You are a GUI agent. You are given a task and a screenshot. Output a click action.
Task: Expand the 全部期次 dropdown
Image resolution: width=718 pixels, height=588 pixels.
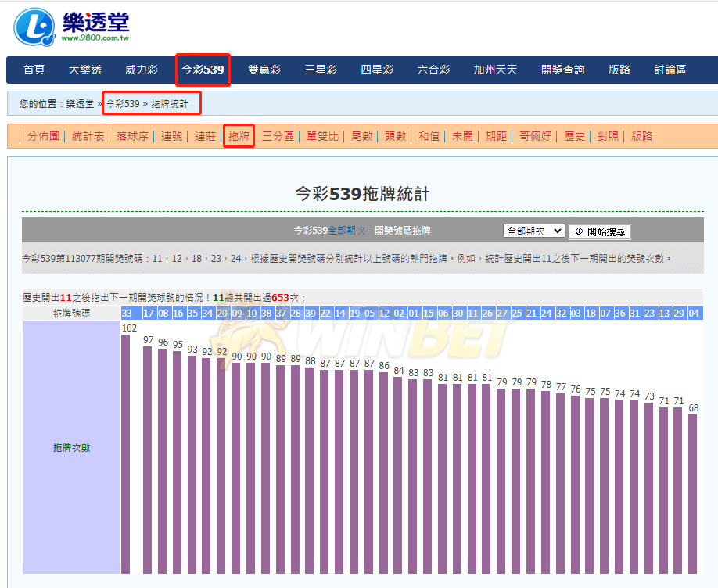(534, 231)
